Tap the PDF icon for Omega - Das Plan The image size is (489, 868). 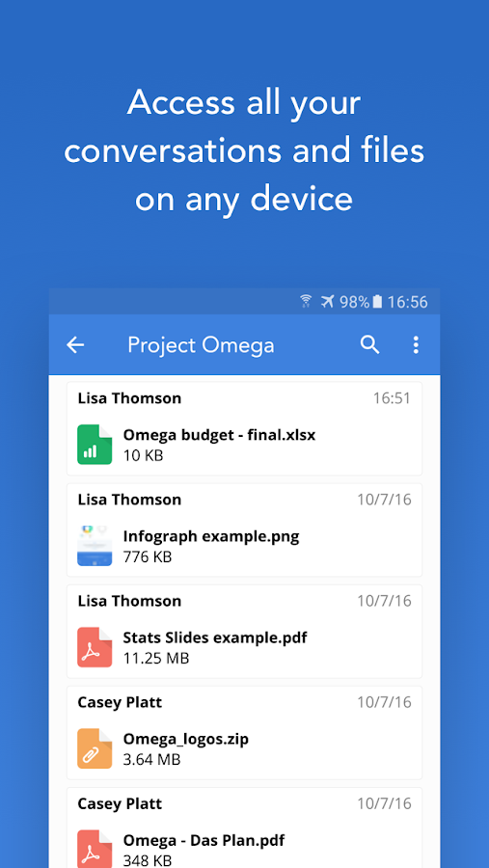tap(95, 849)
